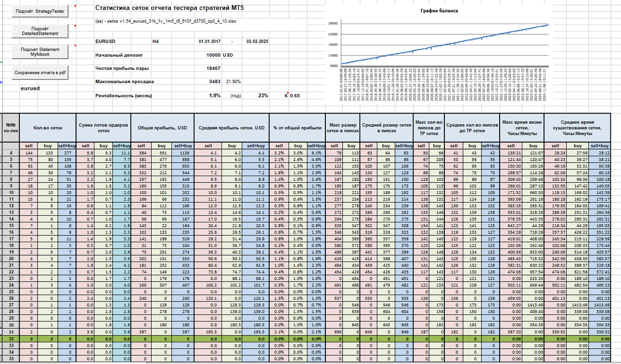Select max pips to TP value 205 in row 5
This screenshot has height=364, width=621.
[x=438, y=159]
